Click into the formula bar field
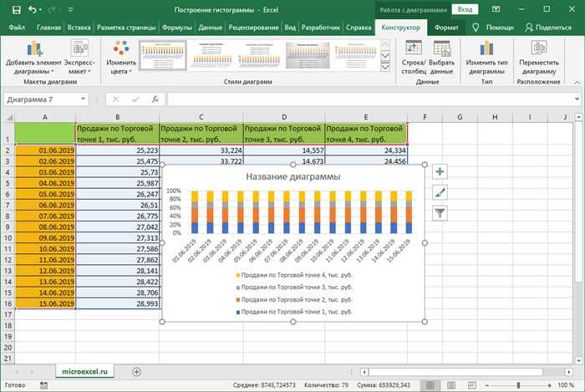 tap(369, 99)
